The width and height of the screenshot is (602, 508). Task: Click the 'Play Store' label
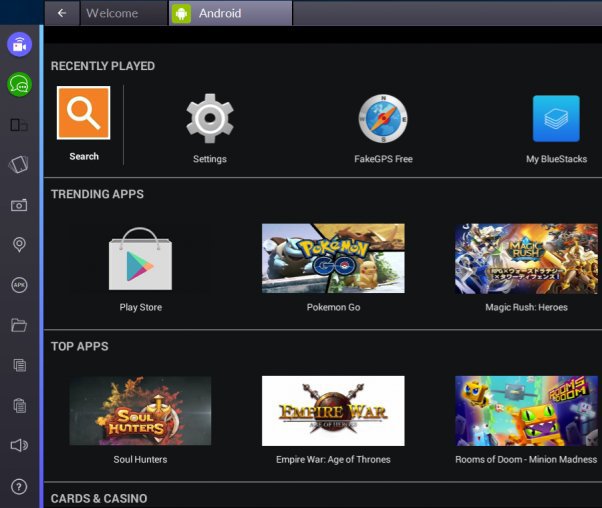[x=141, y=307]
